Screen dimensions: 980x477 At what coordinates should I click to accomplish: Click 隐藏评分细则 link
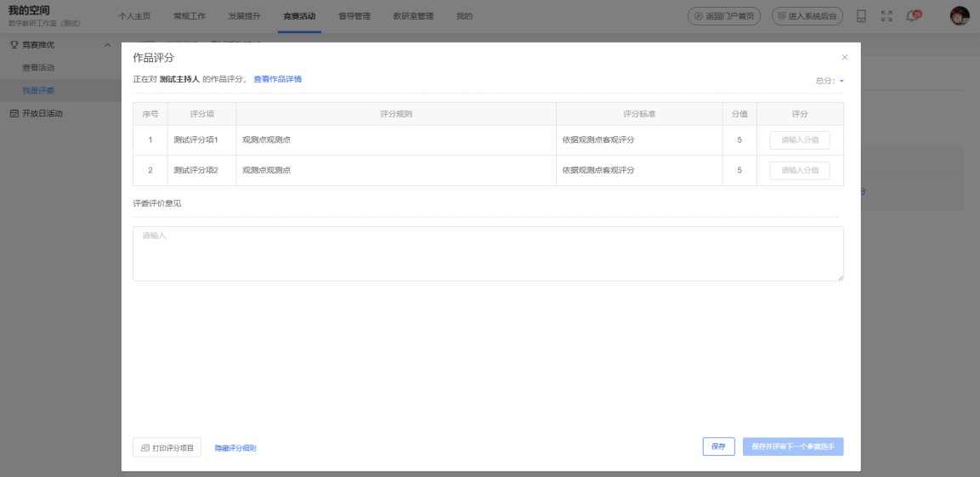[235, 448]
